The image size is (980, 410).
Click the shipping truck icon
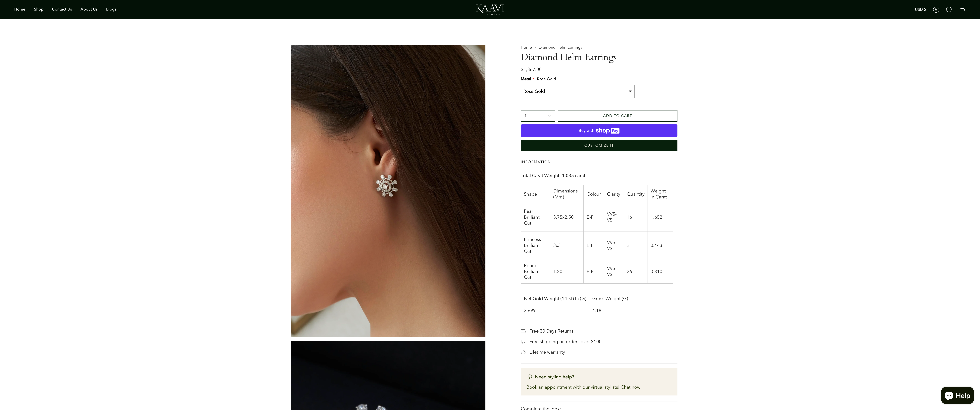point(523,342)
